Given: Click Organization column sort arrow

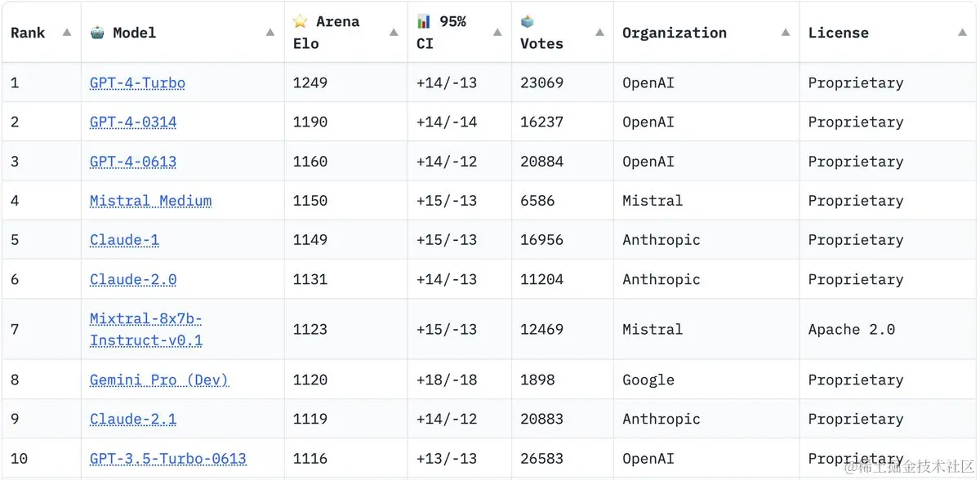Looking at the screenshot, I should pyautogui.click(x=785, y=33).
